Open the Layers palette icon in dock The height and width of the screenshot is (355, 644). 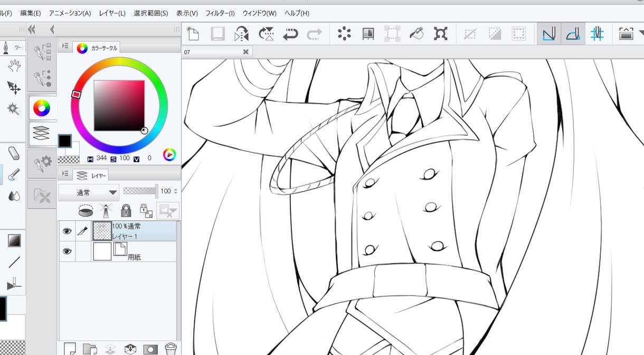click(x=41, y=133)
